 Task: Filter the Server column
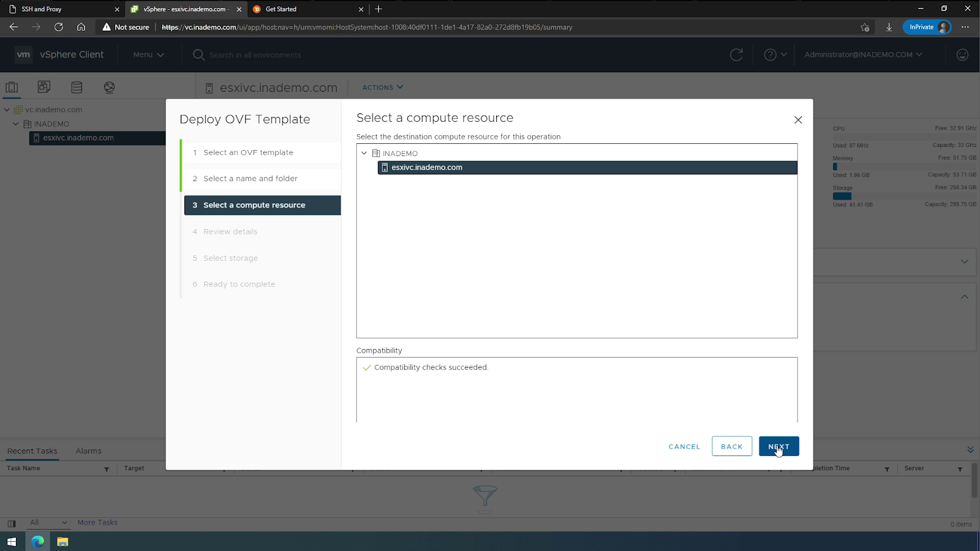coord(960,469)
